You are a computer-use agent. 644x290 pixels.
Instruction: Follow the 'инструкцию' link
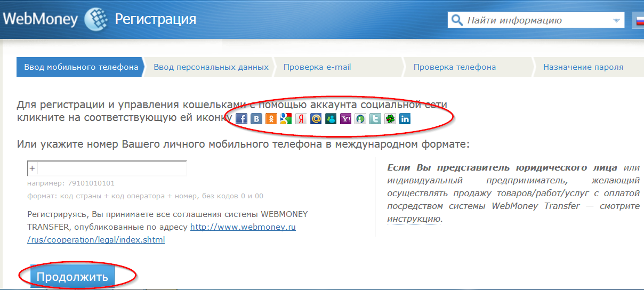pos(414,219)
